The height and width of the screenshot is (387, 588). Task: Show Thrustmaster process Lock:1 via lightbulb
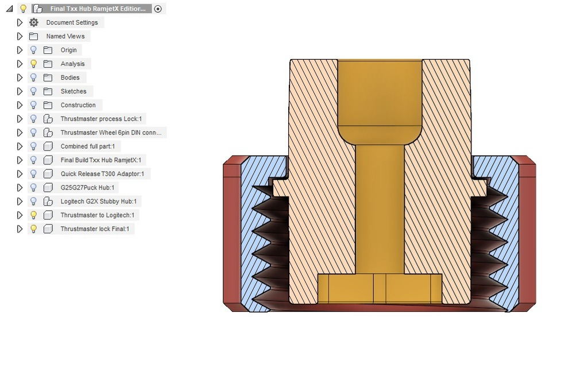tap(33, 119)
